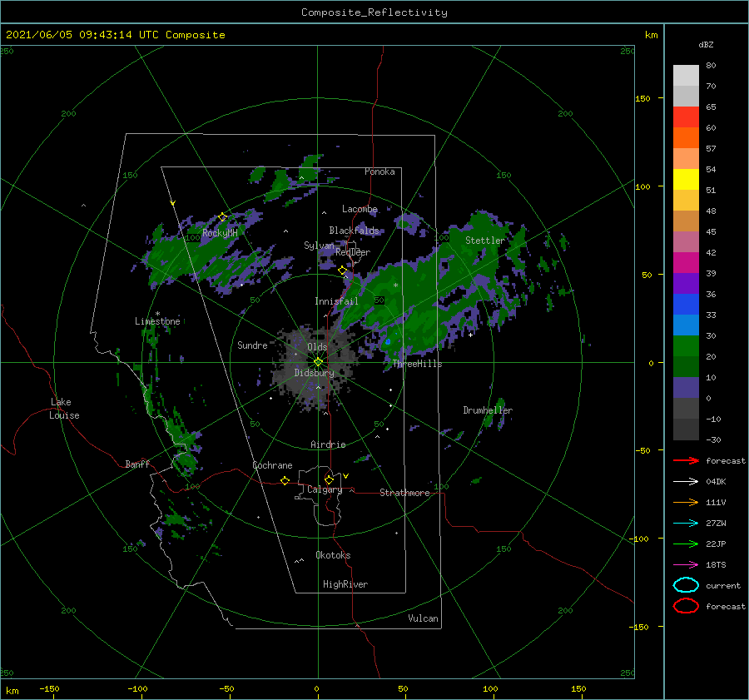Click the HighRiver city label

345,584
